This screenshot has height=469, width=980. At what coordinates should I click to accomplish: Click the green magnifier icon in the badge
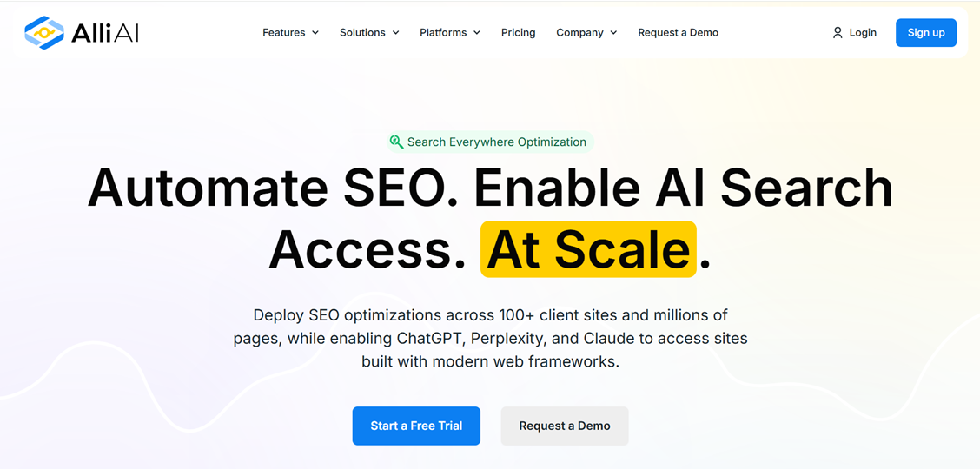point(396,142)
